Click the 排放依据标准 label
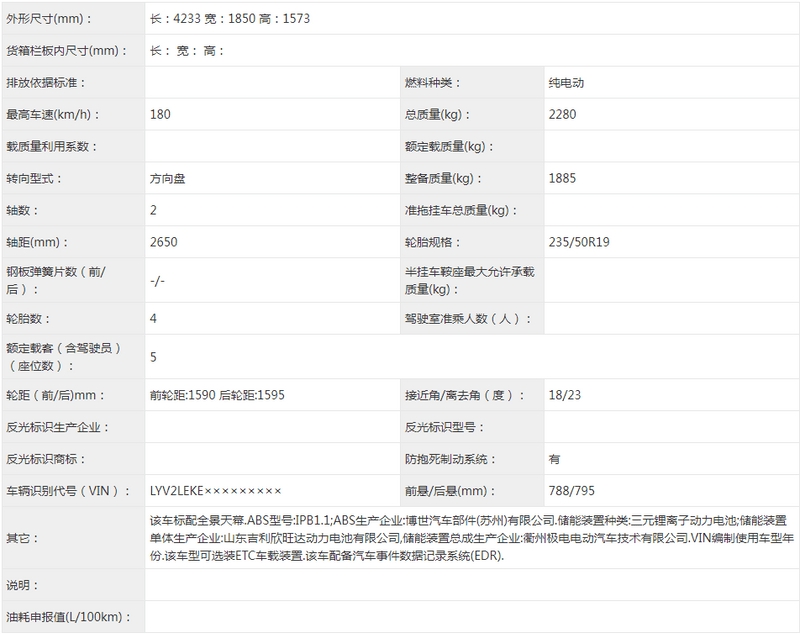800x634 pixels. click(x=46, y=83)
